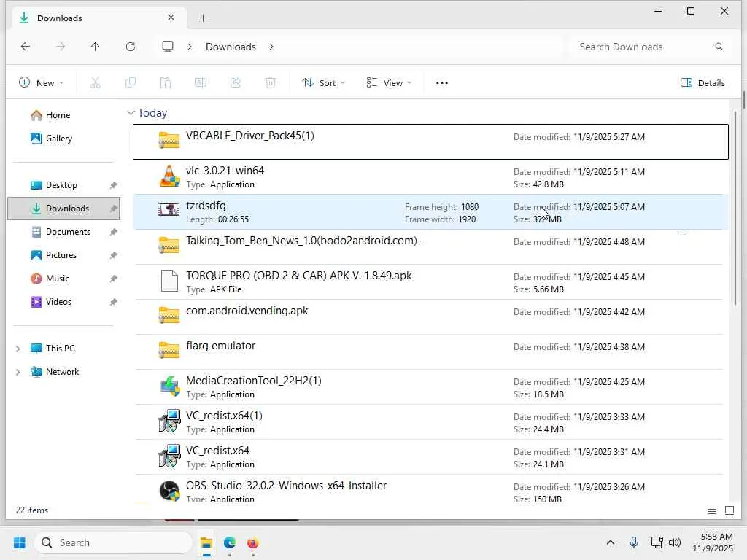Click chevron before Downloads in address bar
This screenshot has height=560, width=747.
point(190,47)
